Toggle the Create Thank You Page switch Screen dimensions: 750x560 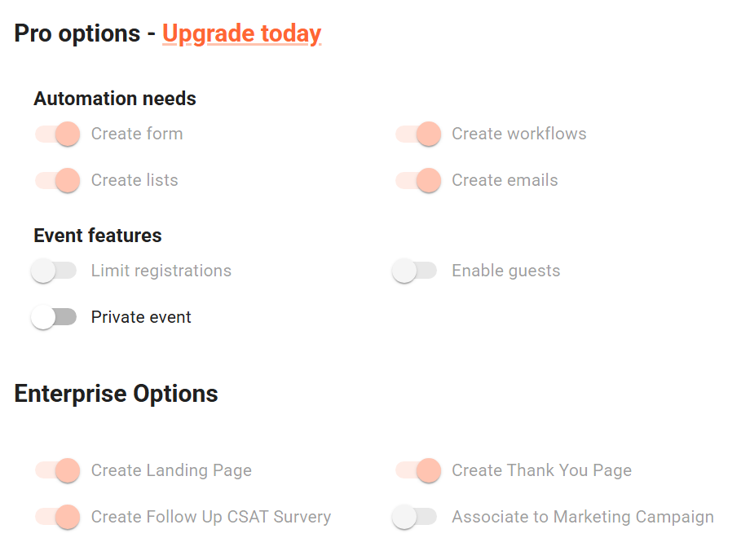(418, 470)
